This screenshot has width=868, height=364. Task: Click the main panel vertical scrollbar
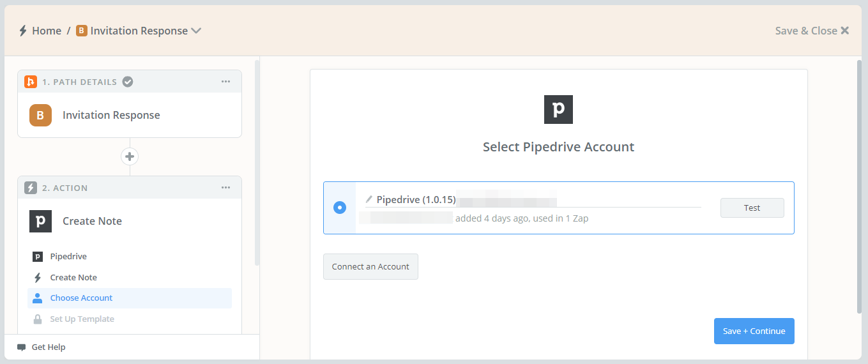tap(859, 186)
